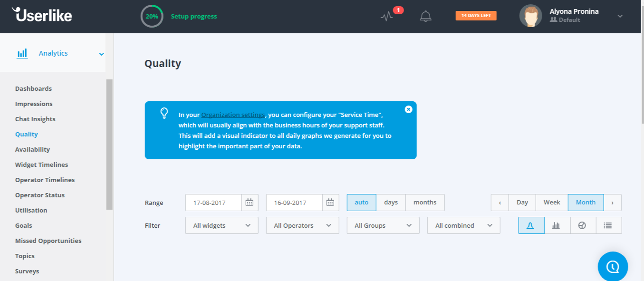Image resolution: width=644 pixels, height=281 pixels.
Task: Select the Day period button
Action: 522,203
